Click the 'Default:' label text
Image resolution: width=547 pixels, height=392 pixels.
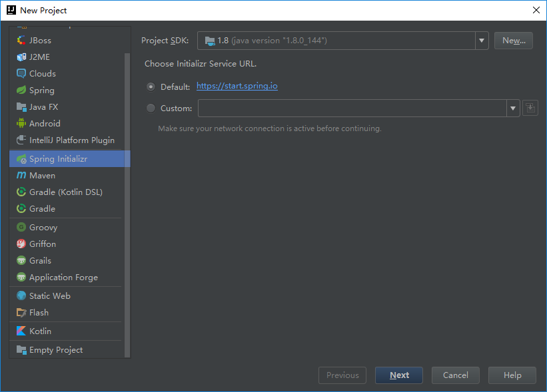point(175,87)
